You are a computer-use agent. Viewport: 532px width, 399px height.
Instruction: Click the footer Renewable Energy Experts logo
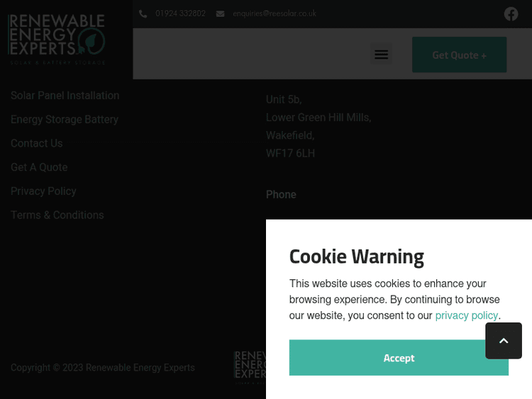click(250, 366)
